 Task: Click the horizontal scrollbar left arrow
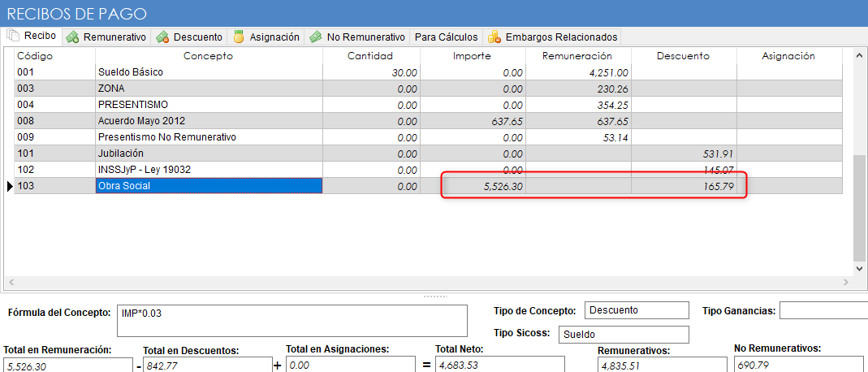[x=11, y=283]
